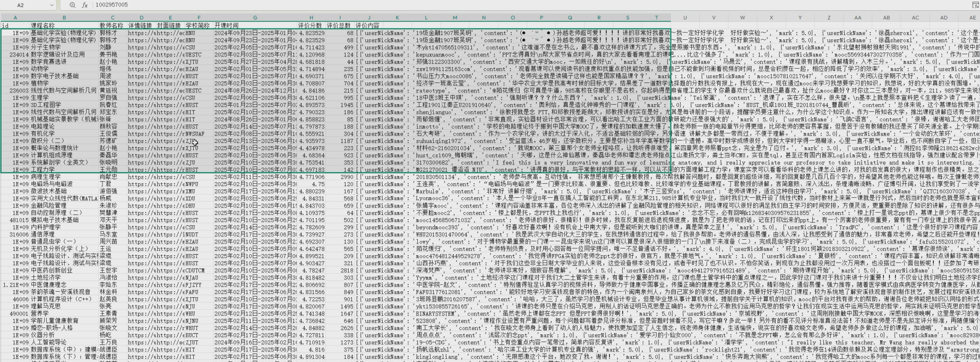The width and height of the screenshot is (980, 362).
Task: Select the cell '病理生理学'
Action: 64,177
